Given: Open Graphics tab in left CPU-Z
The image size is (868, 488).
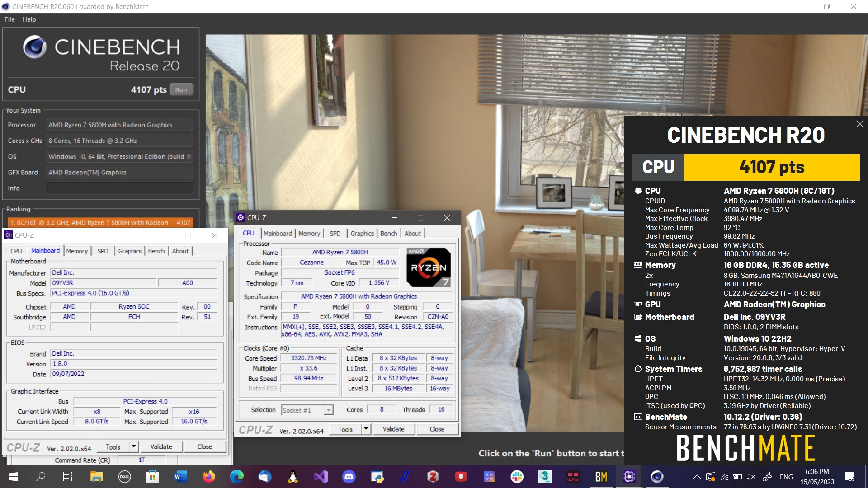Looking at the screenshot, I should (130, 251).
